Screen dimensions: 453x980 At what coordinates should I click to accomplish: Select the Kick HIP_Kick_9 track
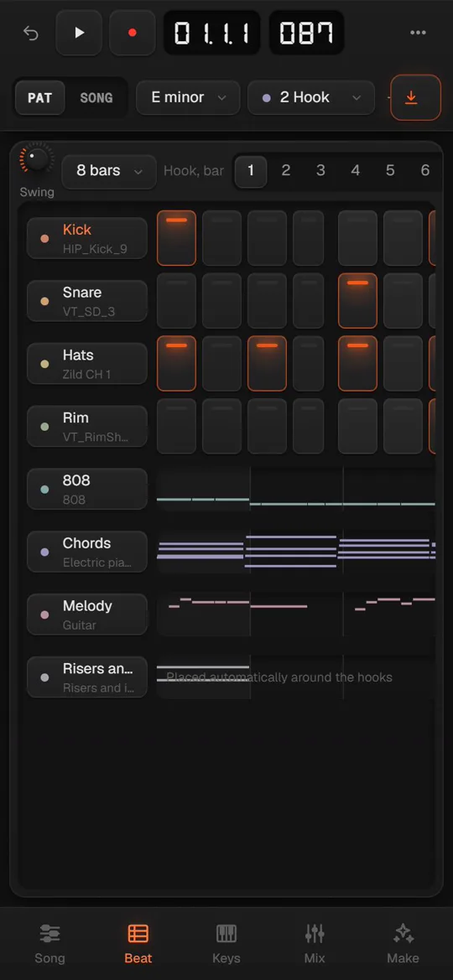(x=87, y=238)
